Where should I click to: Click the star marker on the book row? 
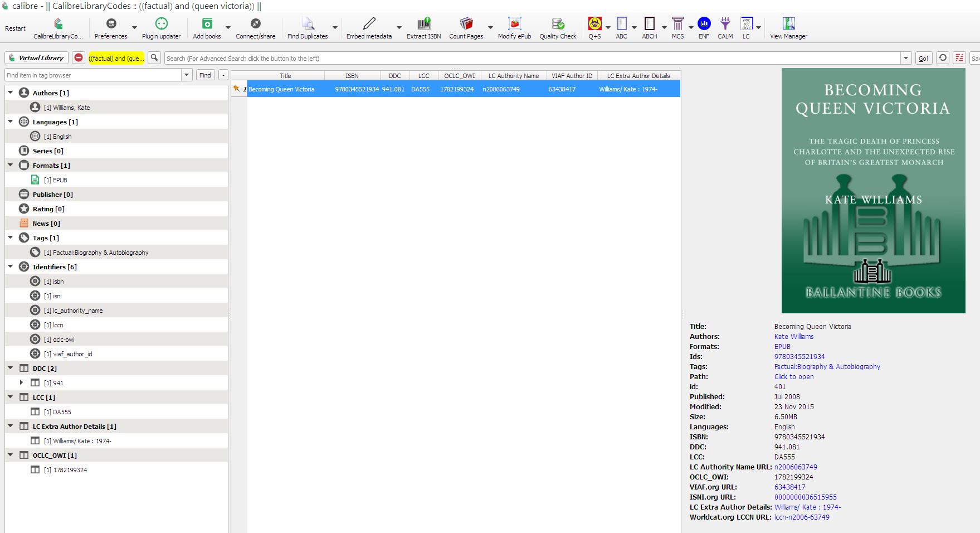237,89
